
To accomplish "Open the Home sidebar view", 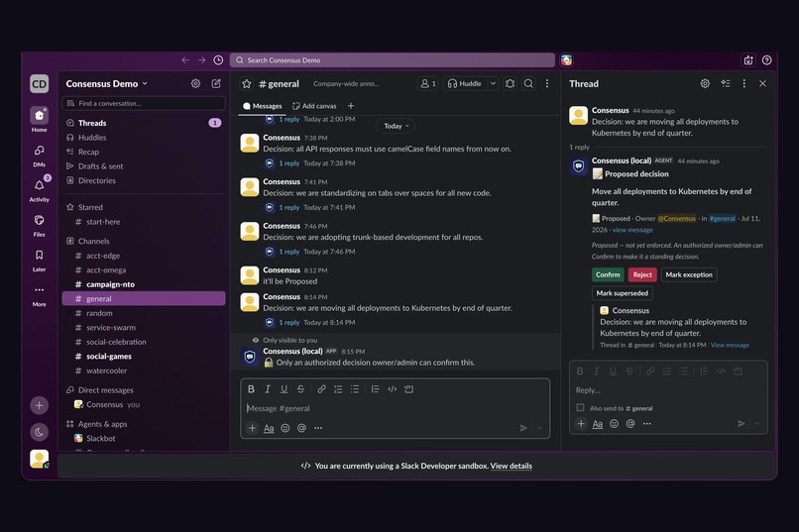I will tap(40, 119).
